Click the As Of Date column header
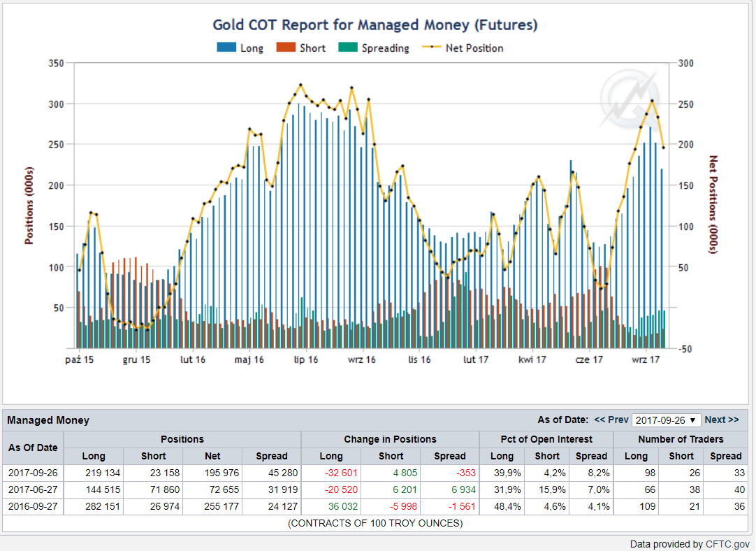This screenshot has width=756, height=551. coord(33,448)
